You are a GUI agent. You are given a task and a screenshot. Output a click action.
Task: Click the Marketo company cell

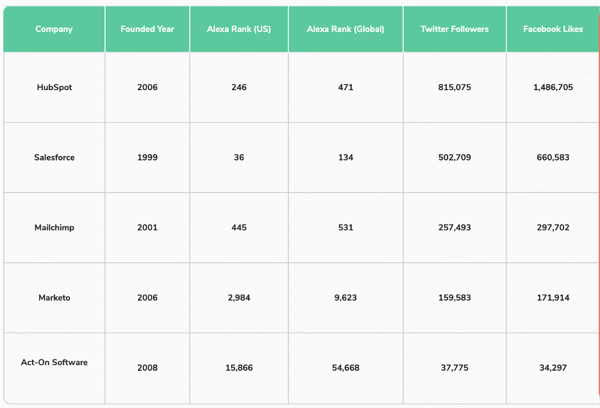[53, 298]
